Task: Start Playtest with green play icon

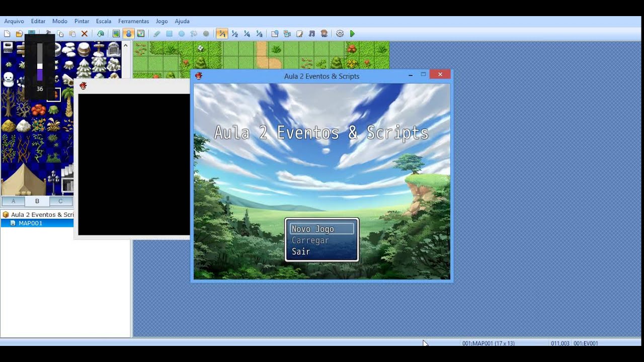Action: pyautogui.click(x=352, y=34)
